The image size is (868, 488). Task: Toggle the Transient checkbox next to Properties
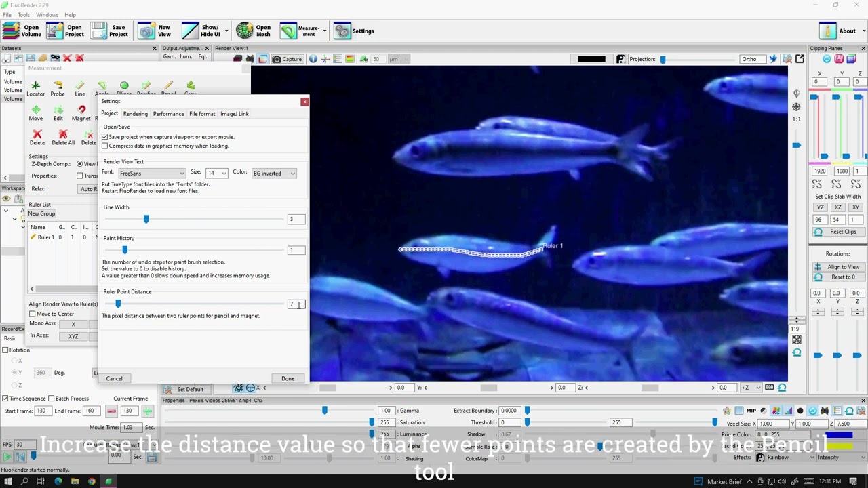point(80,176)
